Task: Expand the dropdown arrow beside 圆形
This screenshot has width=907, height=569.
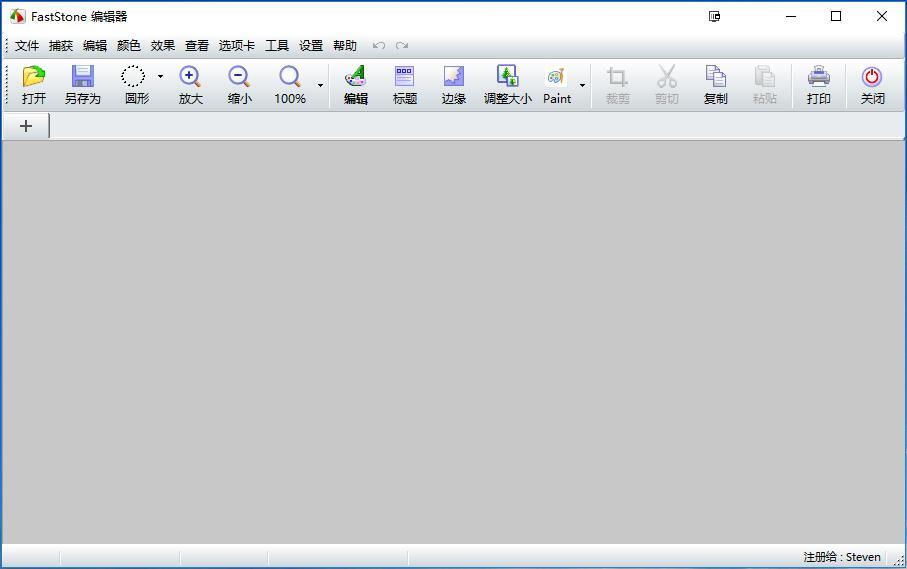Action: click(160, 76)
